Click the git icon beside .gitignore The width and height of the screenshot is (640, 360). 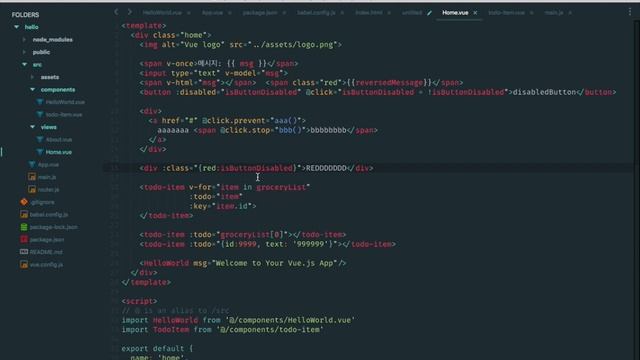tap(24, 202)
